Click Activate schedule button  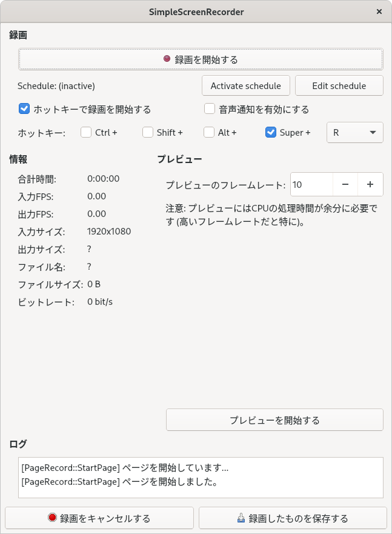(x=246, y=85)
